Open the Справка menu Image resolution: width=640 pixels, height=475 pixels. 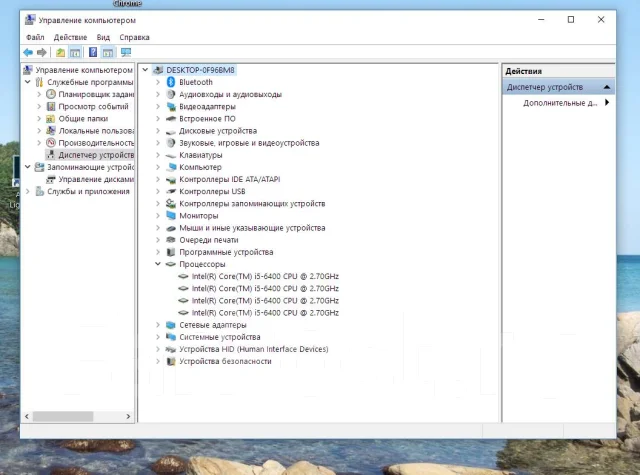[134, 37]
